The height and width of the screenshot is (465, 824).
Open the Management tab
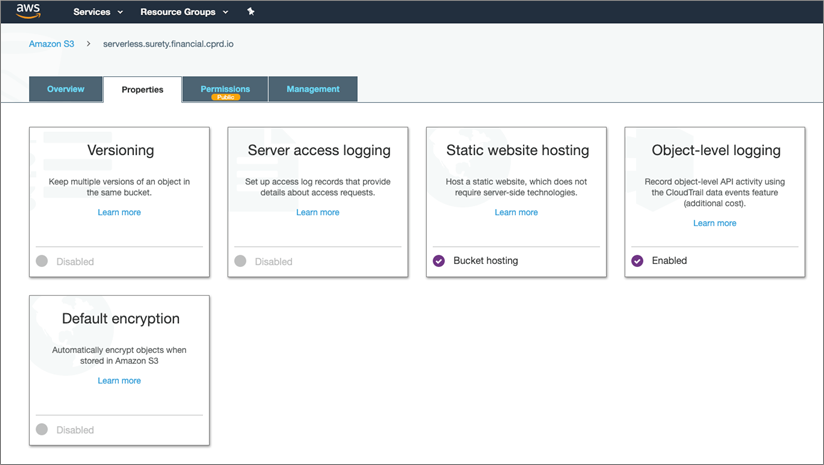[313, 89]
